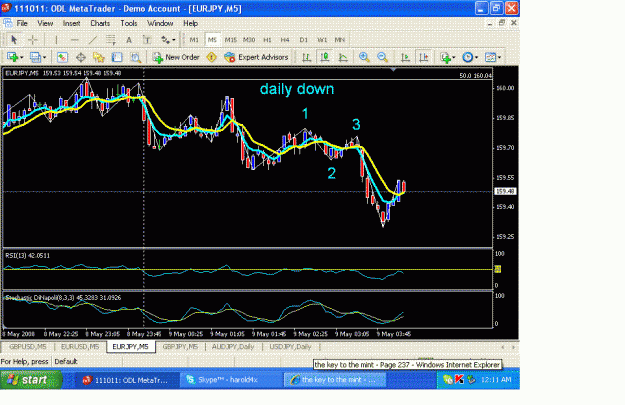
Task: Switch to the USDJPY,Daily chart tab
Action: [290, 347]
